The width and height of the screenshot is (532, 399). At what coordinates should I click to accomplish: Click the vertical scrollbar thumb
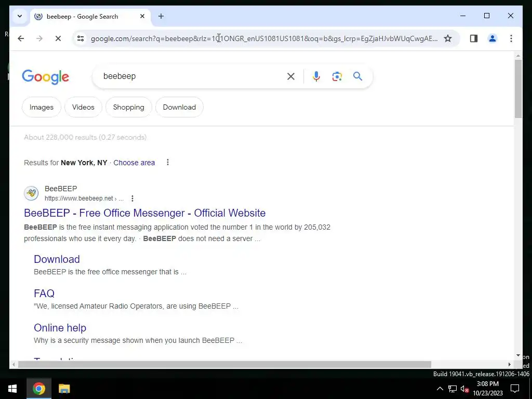pyautogui.click(x=518, y=89)
